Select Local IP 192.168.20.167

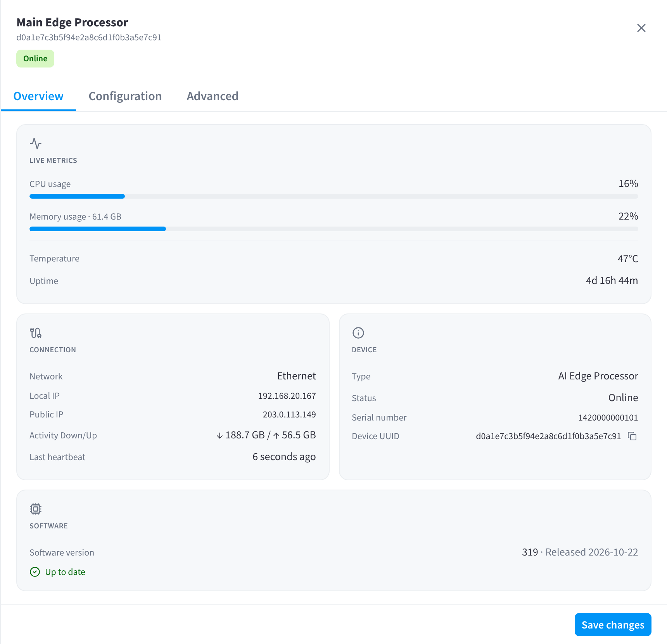point(287,396)
